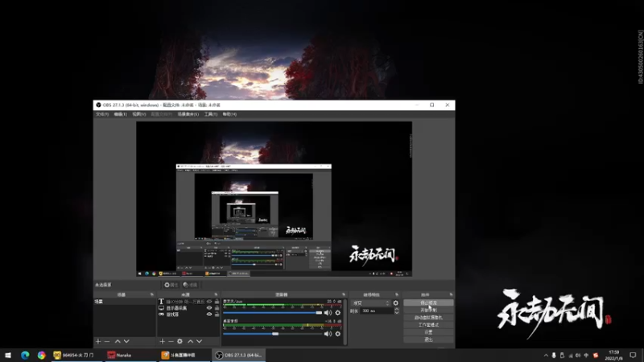Screen dimensions: 644x362
Task: Click 停止推流 to stop streaming
Action: [428, 303]
